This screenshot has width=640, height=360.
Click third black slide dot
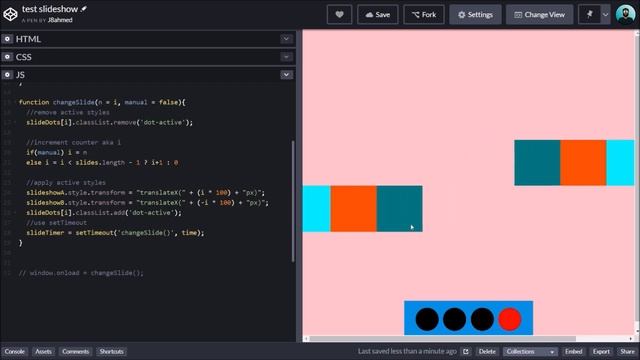482,319
